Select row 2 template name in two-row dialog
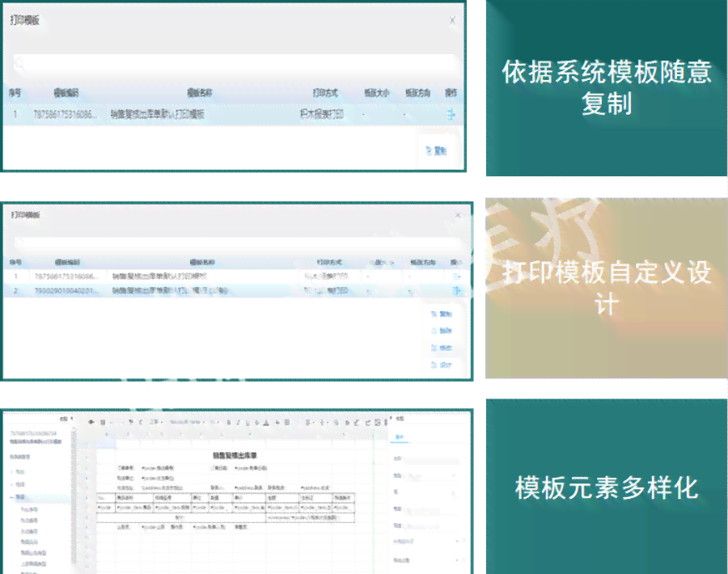Viewport: 728px width, 574px height. [170, 291]
